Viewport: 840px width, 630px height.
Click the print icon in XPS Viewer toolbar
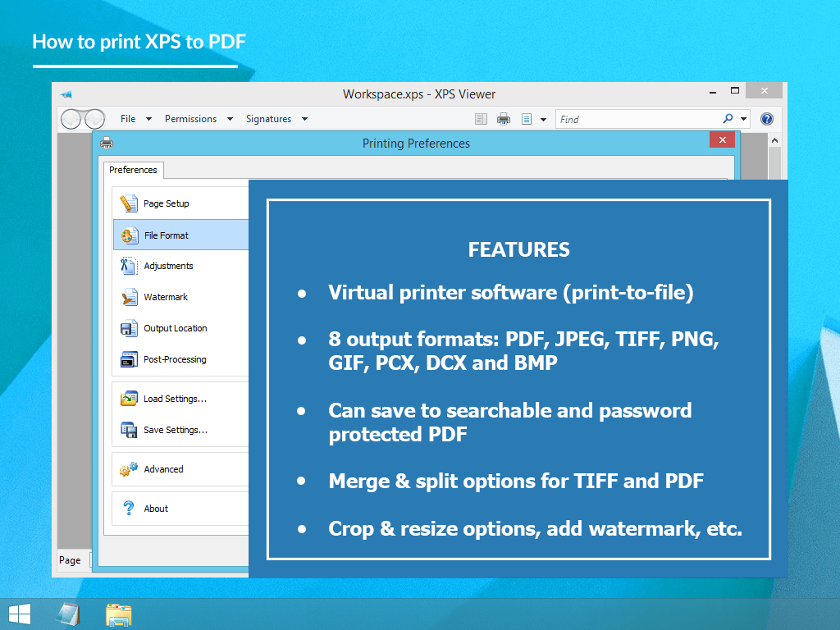[504, 119]
